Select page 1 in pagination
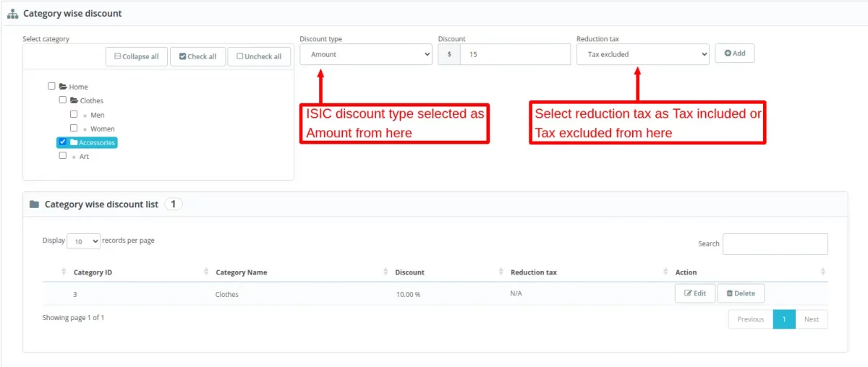Screen dimensions: 868x367 (x=784, y=319)
